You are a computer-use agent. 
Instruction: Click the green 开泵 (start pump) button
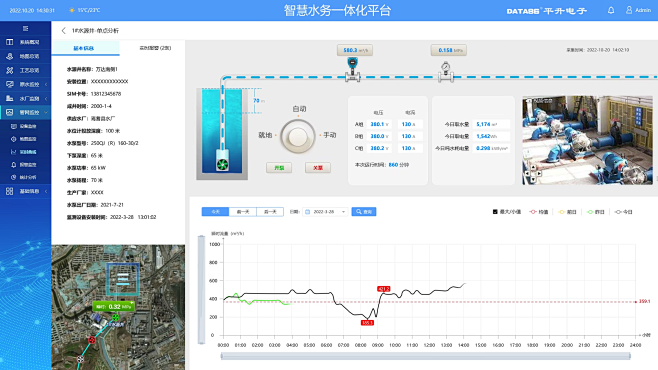pos(279,168)
